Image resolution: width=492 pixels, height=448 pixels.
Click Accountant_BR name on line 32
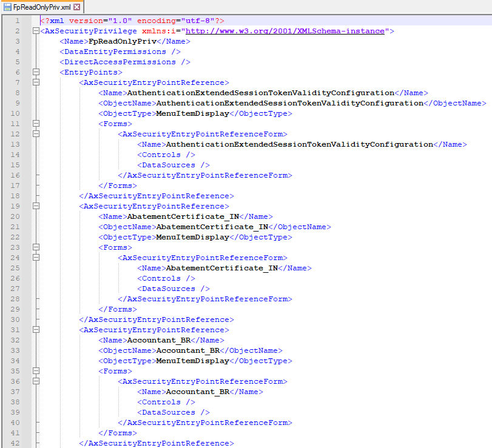(159, 340)
